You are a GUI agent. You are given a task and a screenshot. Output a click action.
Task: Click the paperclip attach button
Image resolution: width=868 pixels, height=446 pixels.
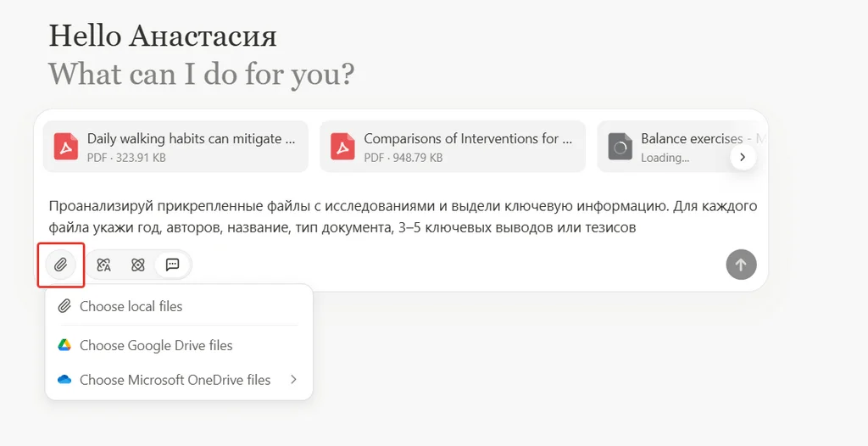click(60, 265)
